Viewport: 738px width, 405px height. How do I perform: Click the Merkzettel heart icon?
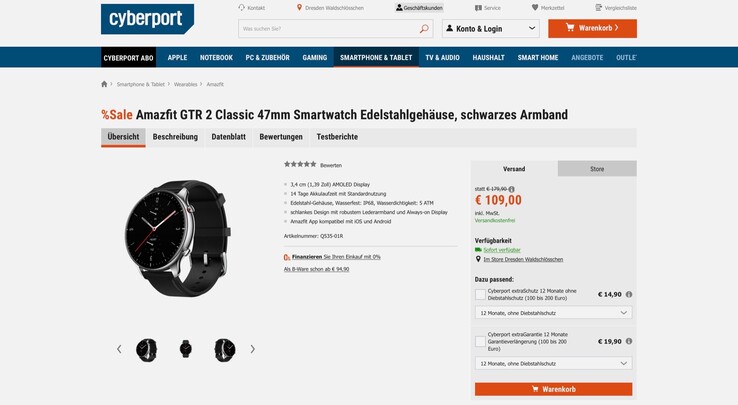point(535,8)
